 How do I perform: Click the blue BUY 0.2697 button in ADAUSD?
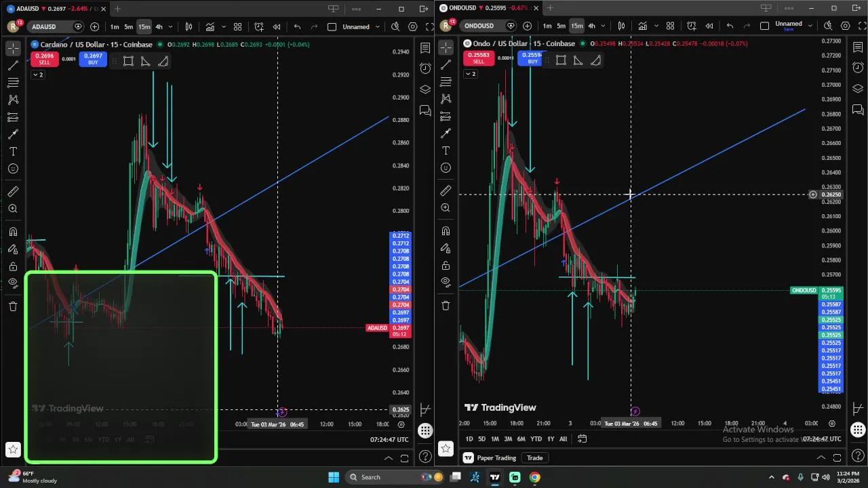(x=93, y=59)
